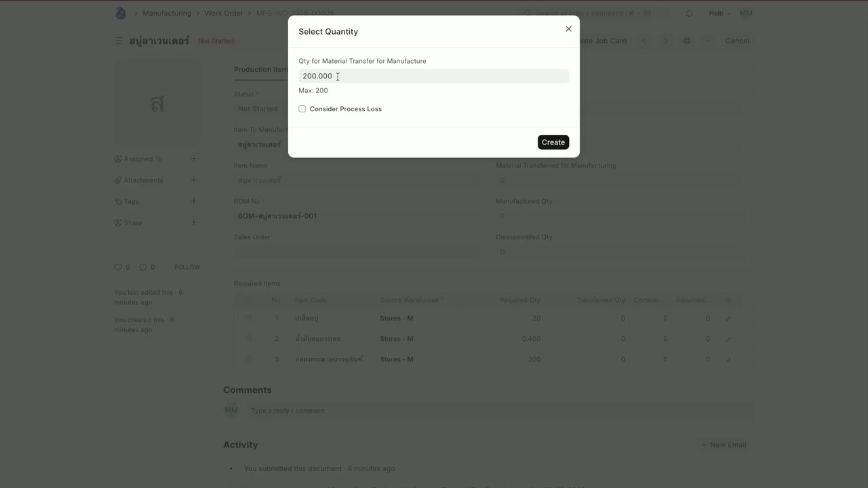868x488 pixels.
Task: Click the Attachments sidebar label
Action: 143,180
